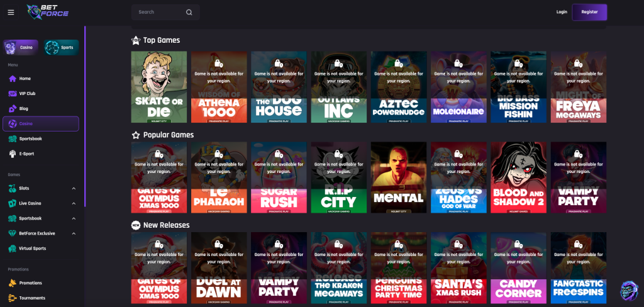This screenshot has height=307, width=644.
Task: Click the Slots cherry icon
Action: (x=13, y=188)
